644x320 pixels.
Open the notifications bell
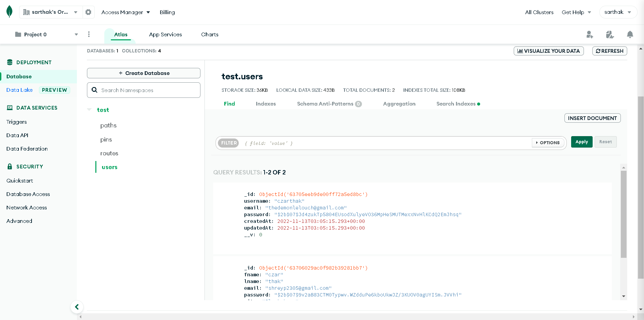click(x=630, y=34)
